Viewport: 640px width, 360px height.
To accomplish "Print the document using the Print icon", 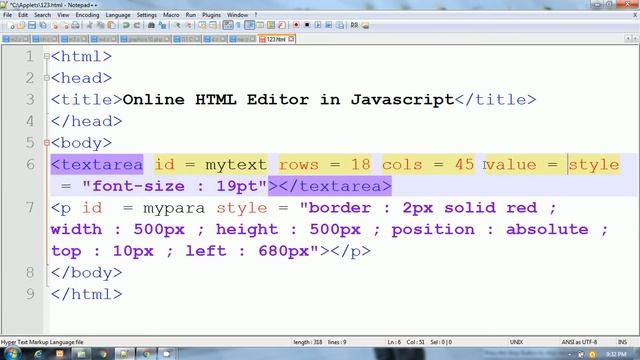I will pos(76,25).
